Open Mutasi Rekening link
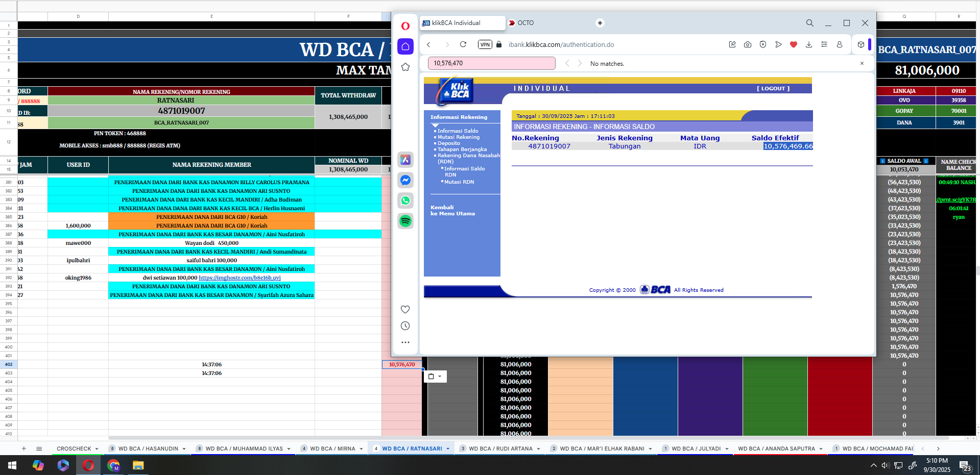Screen dimensions: 980x475 click(459, 137)
